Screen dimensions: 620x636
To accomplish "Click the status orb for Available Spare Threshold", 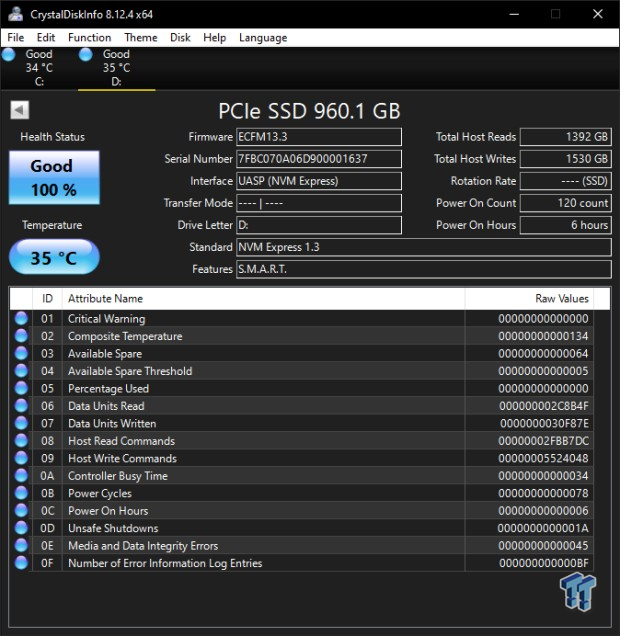I will pyautogui.click(x=21, y=371).
